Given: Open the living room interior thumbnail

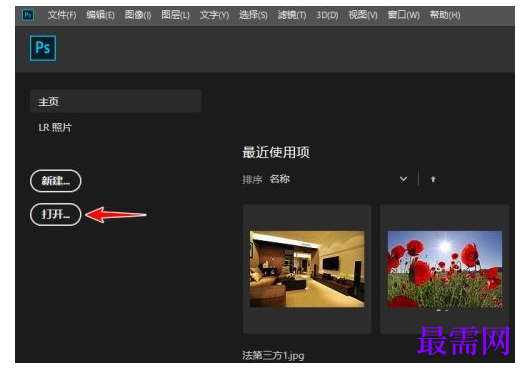Looking at the screenshot, I should point(307,269).
